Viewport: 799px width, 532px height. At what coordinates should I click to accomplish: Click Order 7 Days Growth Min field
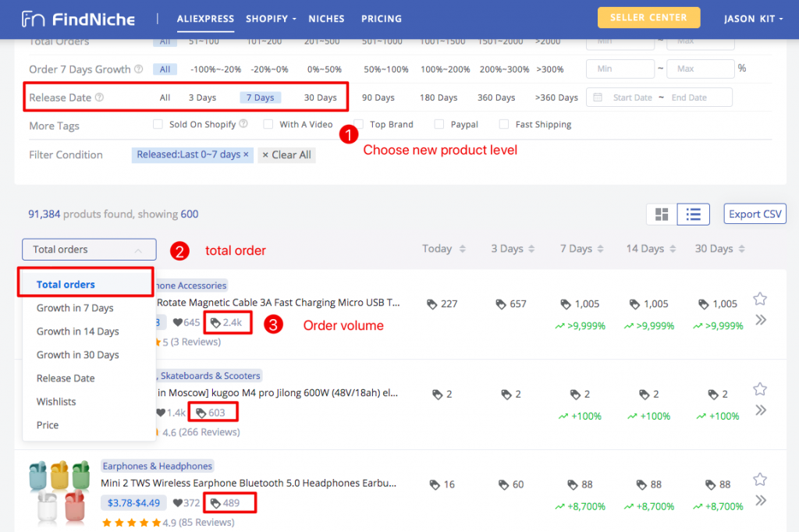[x=620, y=69]
